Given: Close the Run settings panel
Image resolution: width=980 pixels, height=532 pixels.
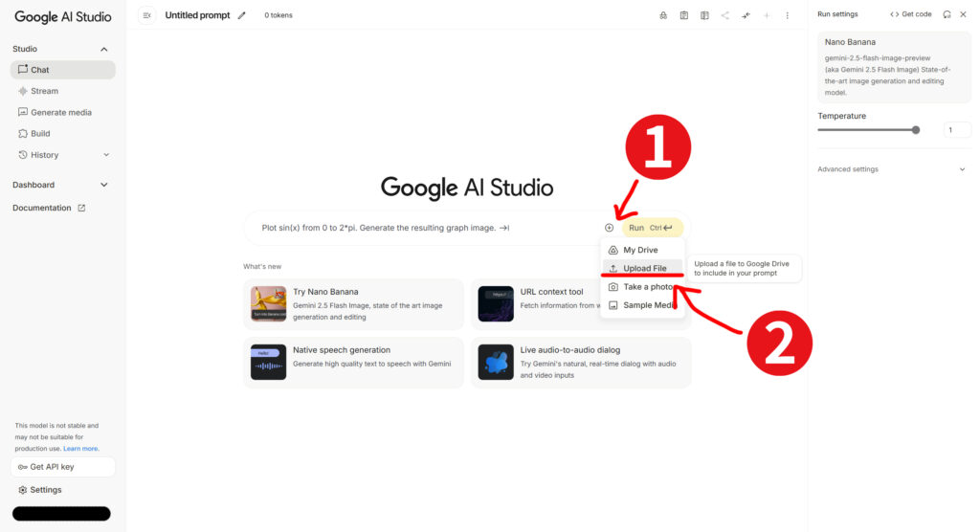Looking at the screenshot, I should [x=963, y=14].
